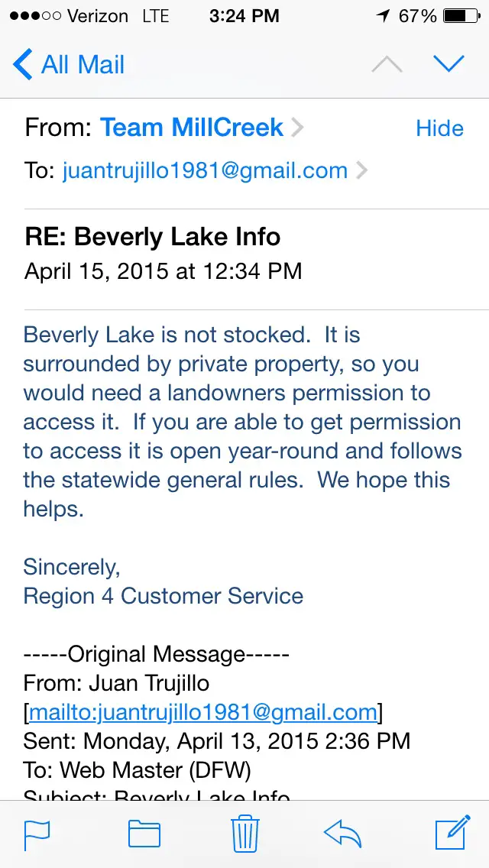
Task: Tap the trash icon to delete the email
Action: 245,833
